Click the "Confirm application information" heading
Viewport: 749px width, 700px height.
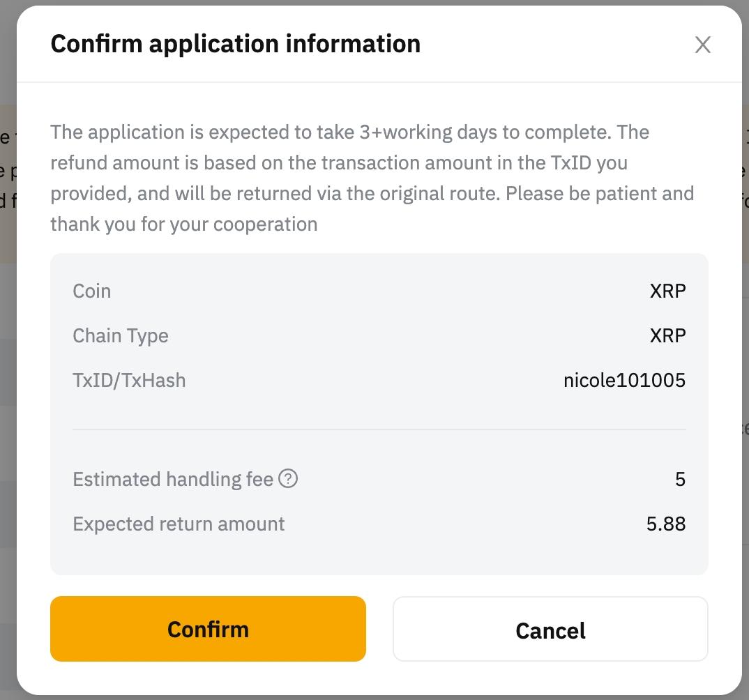pos(236,44)
